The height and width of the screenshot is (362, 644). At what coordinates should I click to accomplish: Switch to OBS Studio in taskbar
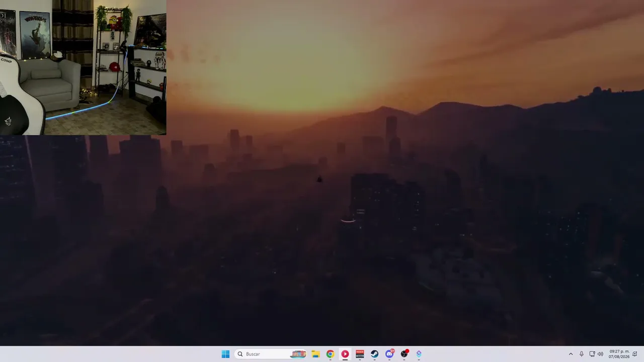(404, 354)
